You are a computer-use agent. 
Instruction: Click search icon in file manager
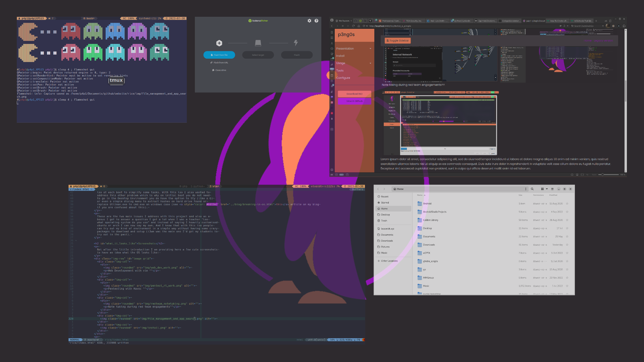tap(532, 189)
